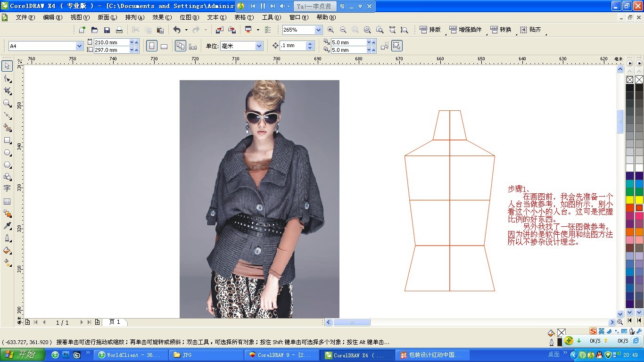The image size is (644, 362).
Task: Click the Undo arrow icon
Action: [x=177, y=30]
